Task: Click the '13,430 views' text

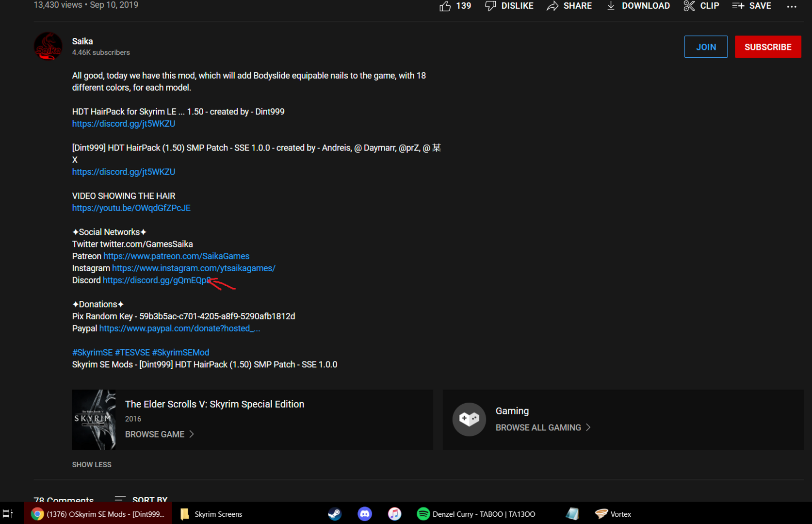Action: pos(58,5)
